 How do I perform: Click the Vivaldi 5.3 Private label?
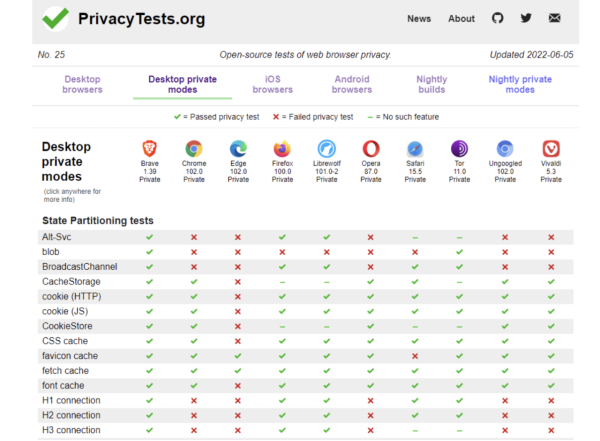(x=551, y=171)
